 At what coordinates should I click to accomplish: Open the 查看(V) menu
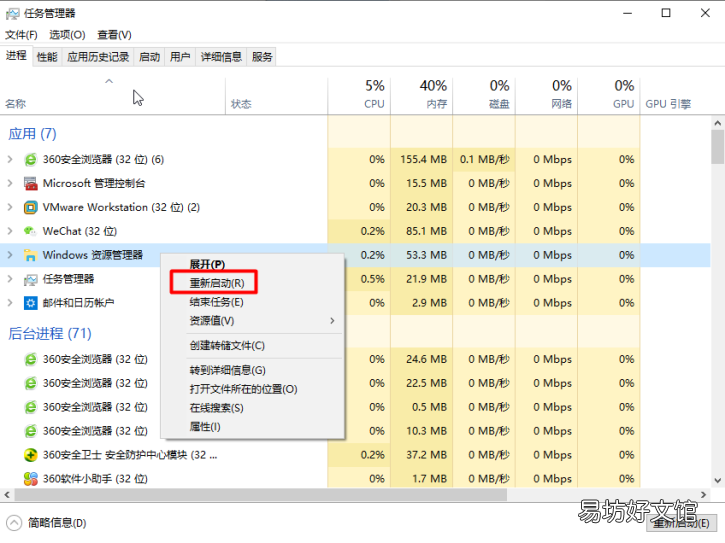[x=114, y=35]
